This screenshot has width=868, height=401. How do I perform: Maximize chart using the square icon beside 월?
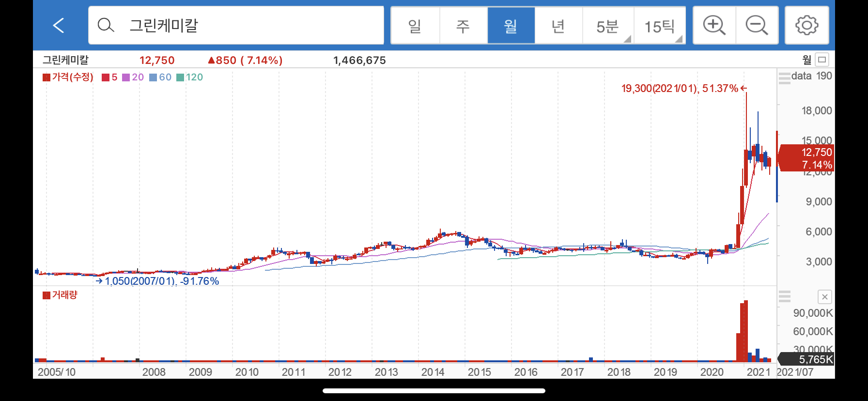point(822,60)
